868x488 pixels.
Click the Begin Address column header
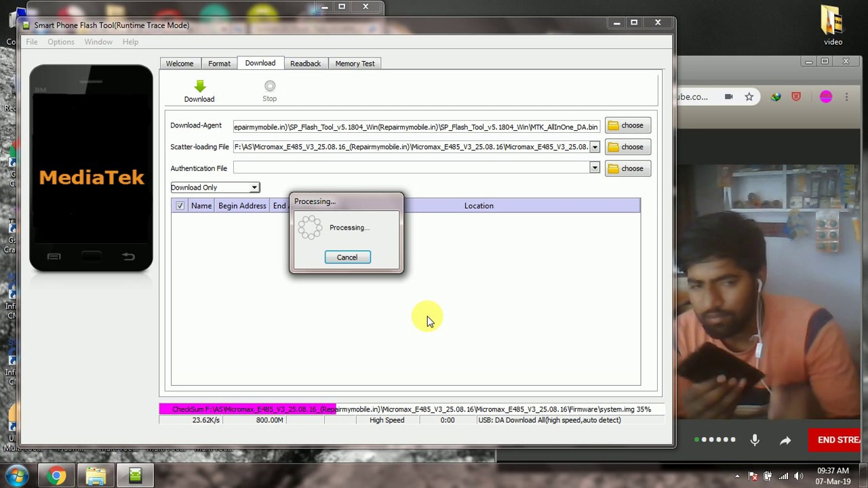[242, 206]
